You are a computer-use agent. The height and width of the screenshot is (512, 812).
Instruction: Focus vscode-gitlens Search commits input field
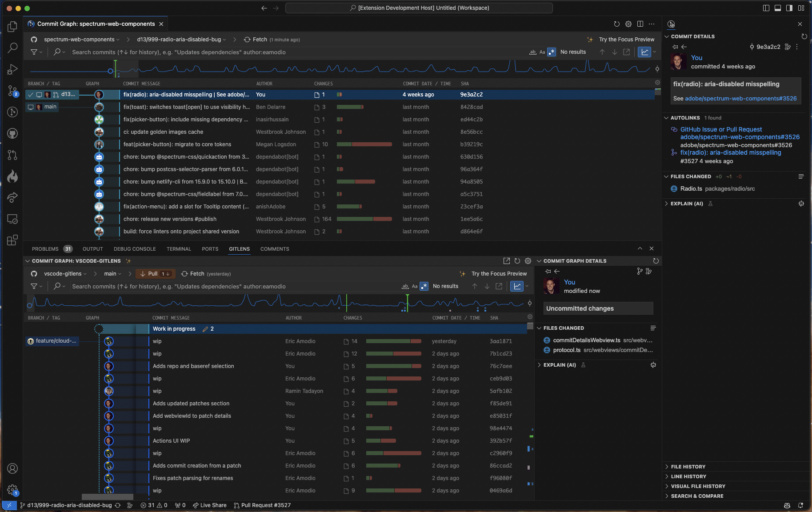pos(235,286)
